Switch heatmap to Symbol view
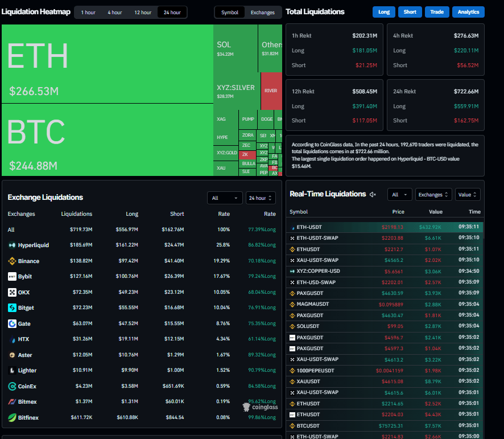 [230, 13]
